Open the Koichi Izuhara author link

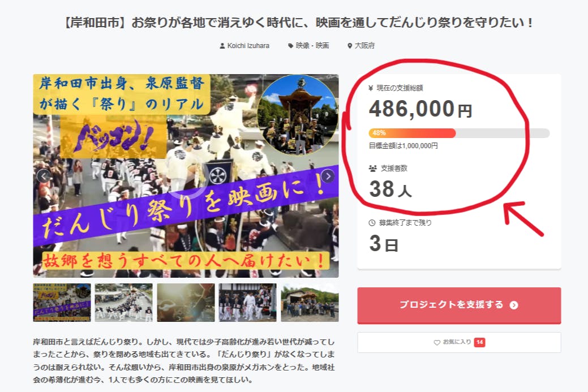(x=248, y=46)
